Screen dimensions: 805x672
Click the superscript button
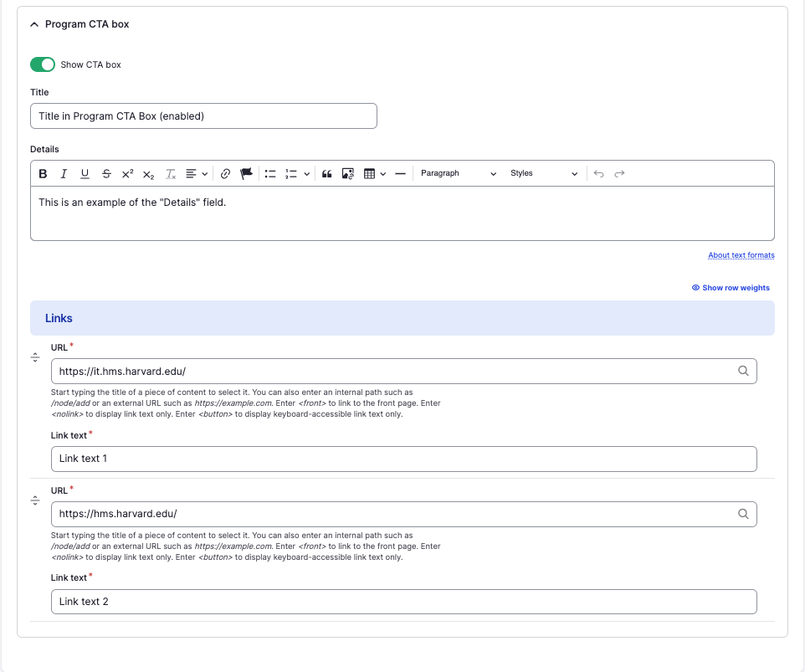pos(127,174)
